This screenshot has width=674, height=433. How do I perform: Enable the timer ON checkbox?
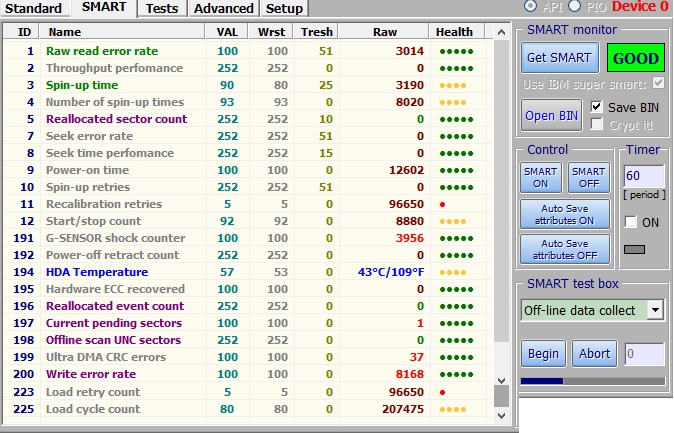point(631,222)
